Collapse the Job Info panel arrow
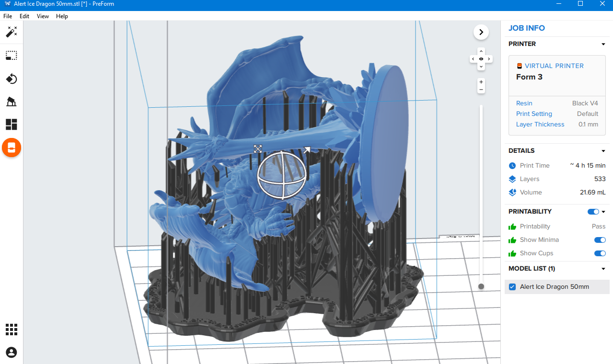Image resolution: width=613 pixels, height=364 pixels. pyautogui.click(x=481, y=32)
